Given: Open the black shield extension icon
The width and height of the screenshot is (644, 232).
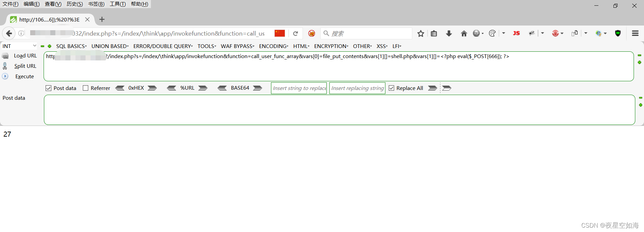Looking at the screenshot, I should click(618, 33).
